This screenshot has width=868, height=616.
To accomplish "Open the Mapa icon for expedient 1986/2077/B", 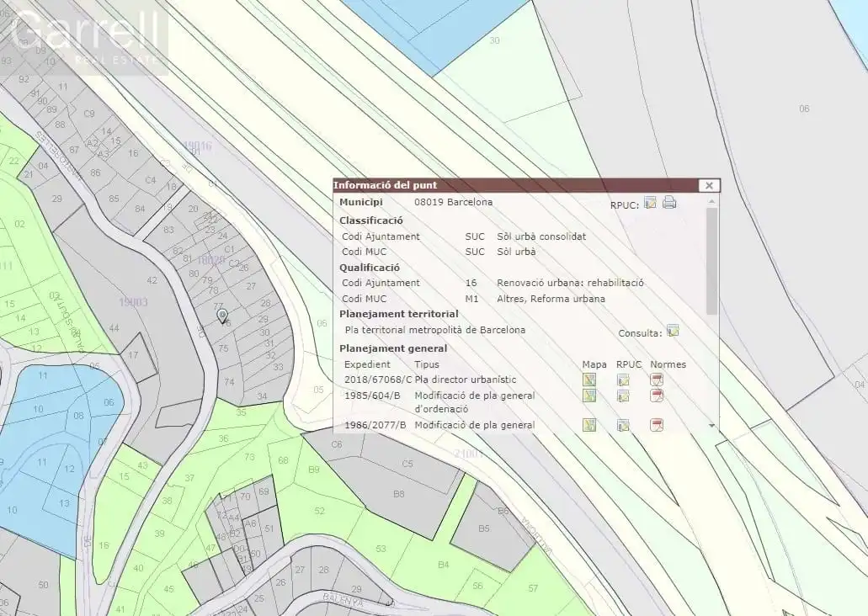I will pos(589,425).
